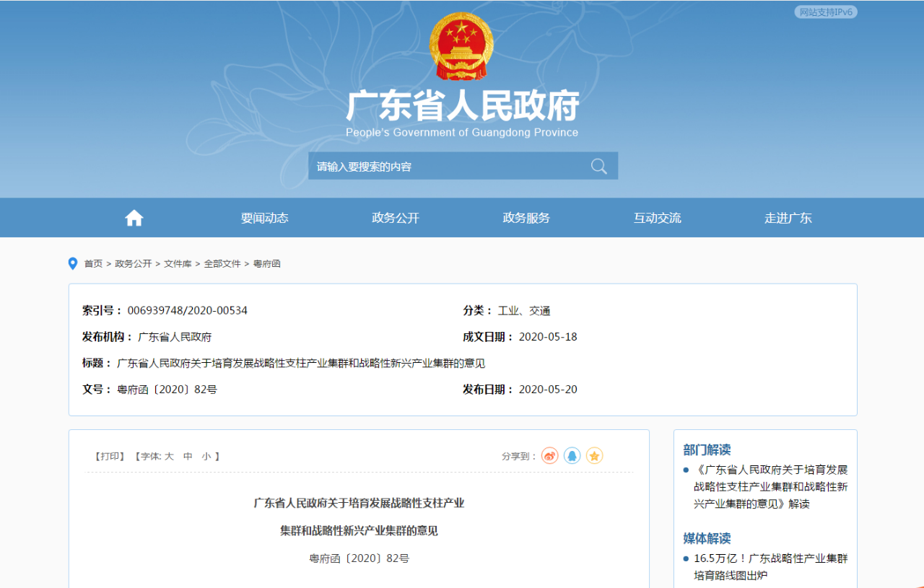Click the 打印 print button

coord(110,457)
